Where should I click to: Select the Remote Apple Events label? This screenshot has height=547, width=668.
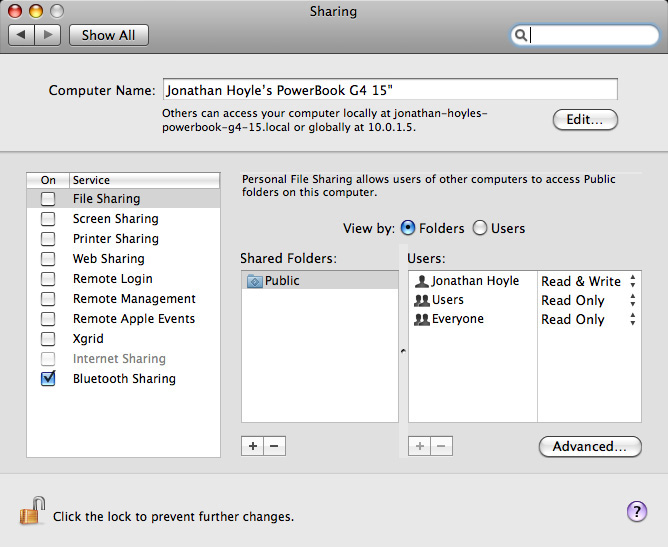click(x=134, y=319)
